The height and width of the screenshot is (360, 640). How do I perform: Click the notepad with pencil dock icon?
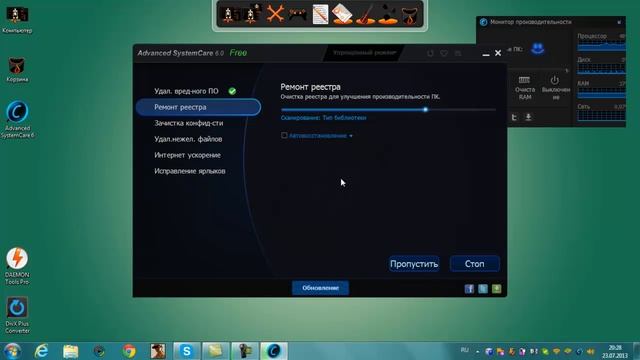(x=320, y=14)
